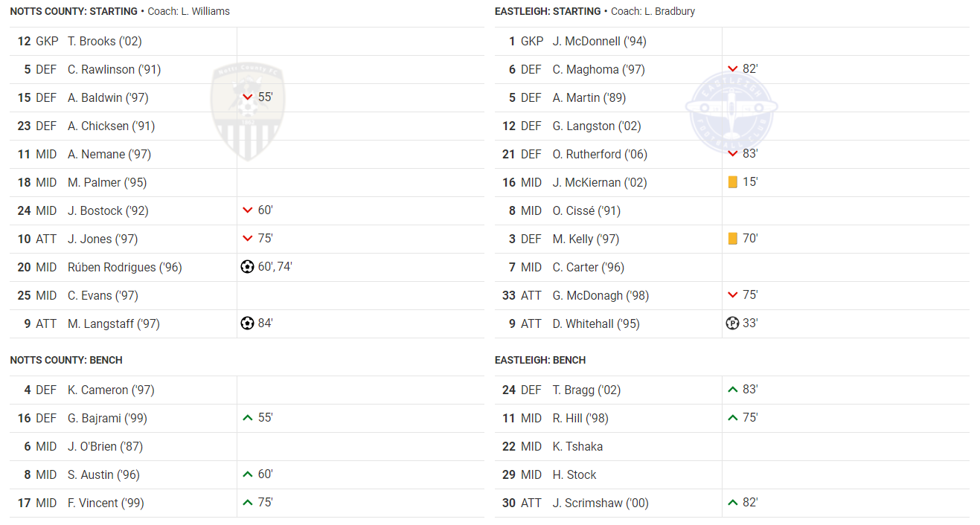The height and width of the screenshot is (525, 980).
Task: Click M. Kelly's yellow card at 70'
Action: (x=733, y=239)
